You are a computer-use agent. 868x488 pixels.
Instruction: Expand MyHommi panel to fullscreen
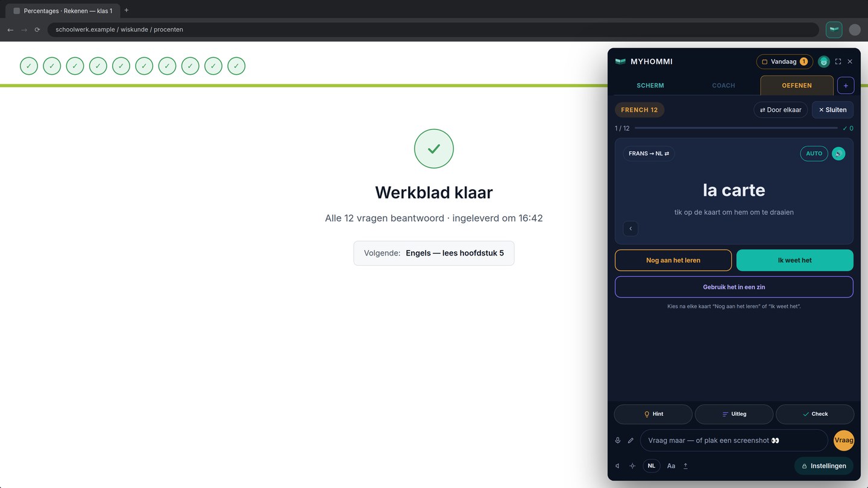(x=838, y=61)
